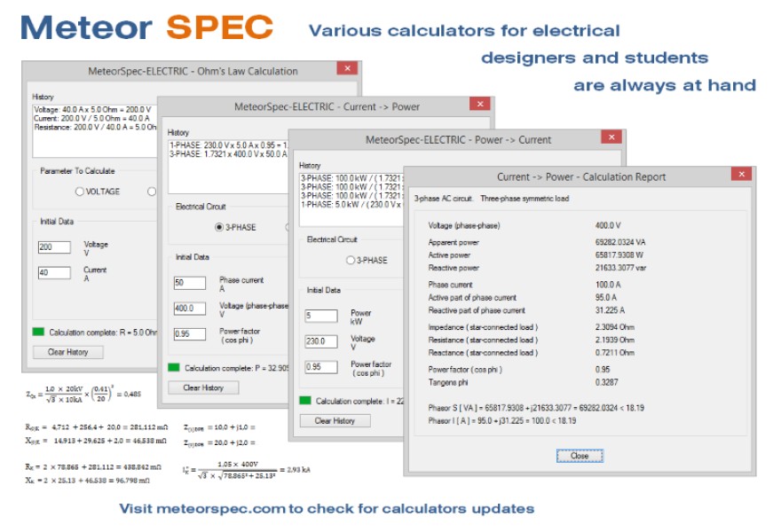This screenshot has height=532, width=781.
Task: Click 'Voltage: 40.0 A x 5.0 Ohm' history row
Action: (x=92, y=109)
